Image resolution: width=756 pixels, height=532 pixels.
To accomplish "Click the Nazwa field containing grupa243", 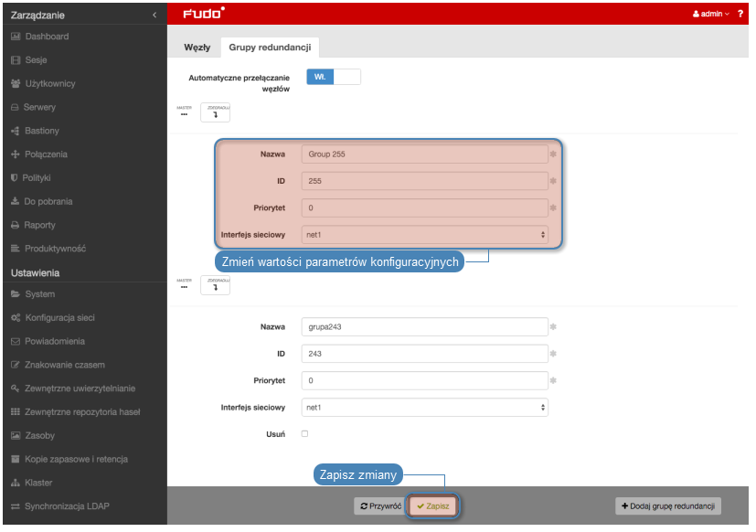I will pyautogui.click(x=425, y=327).
